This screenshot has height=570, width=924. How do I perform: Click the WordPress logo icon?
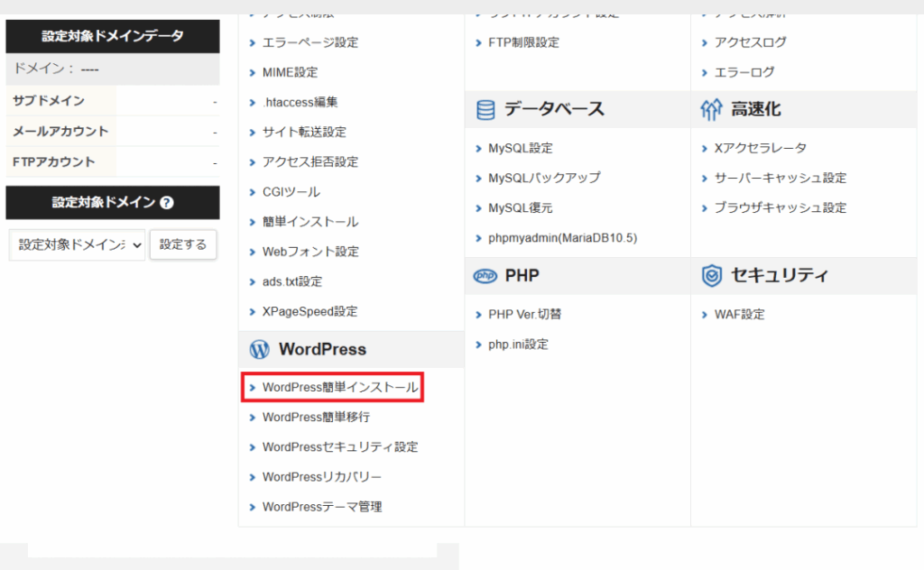(x=259, y=349)
